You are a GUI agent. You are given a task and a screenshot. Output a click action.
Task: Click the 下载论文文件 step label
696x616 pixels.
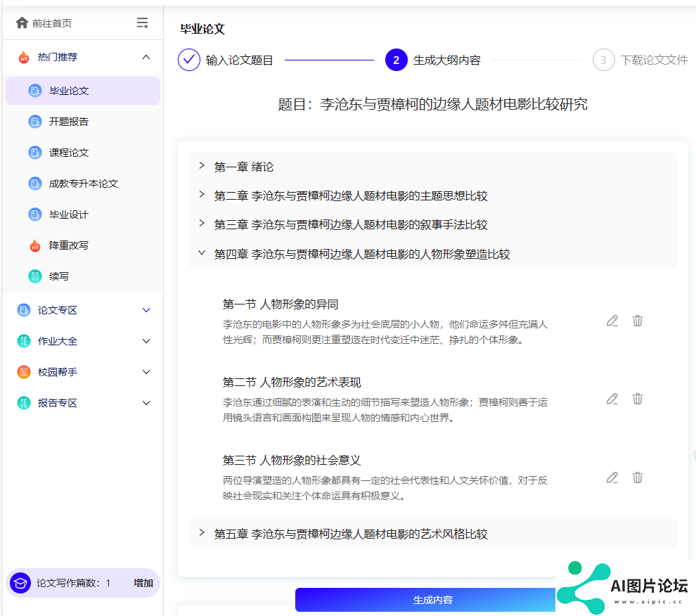coord(655,60)
